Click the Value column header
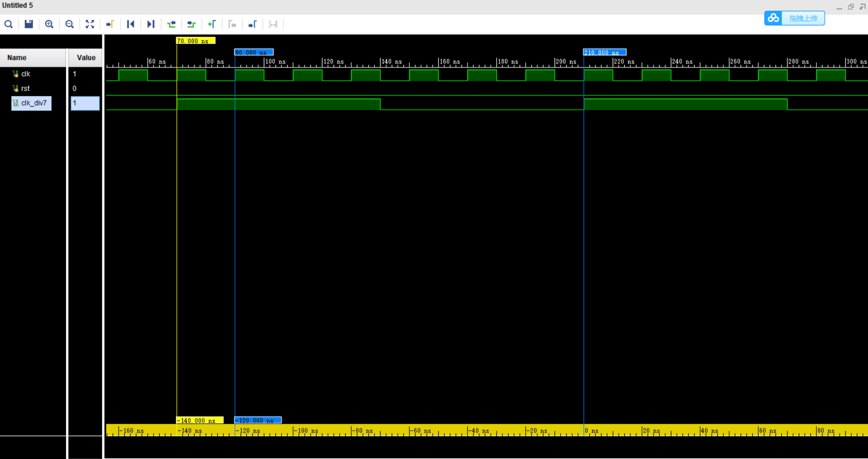Viewport: 868px width, 459px height. coord(86,58)
